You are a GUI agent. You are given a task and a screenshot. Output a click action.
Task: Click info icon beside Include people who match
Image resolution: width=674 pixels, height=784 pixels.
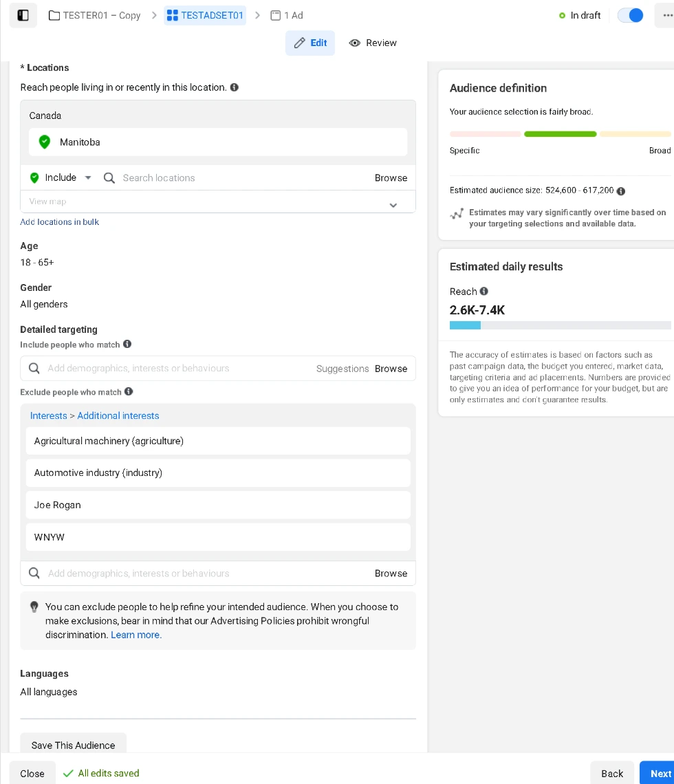click(127, 345)
